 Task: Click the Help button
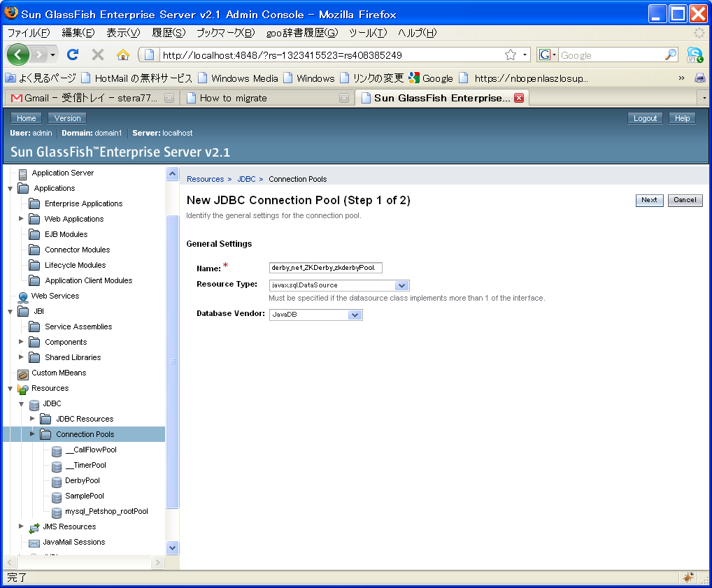pos(682,118)
